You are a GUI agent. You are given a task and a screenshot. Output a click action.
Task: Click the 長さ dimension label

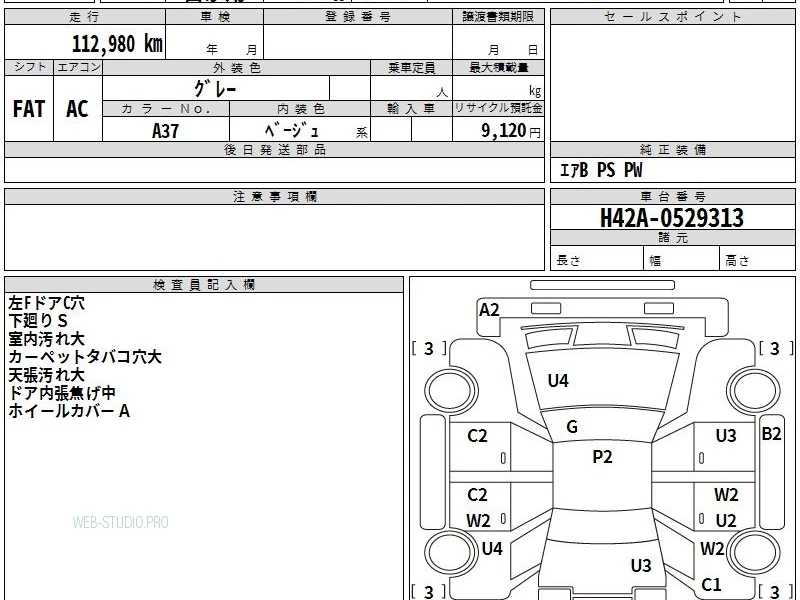click(568, 261)
